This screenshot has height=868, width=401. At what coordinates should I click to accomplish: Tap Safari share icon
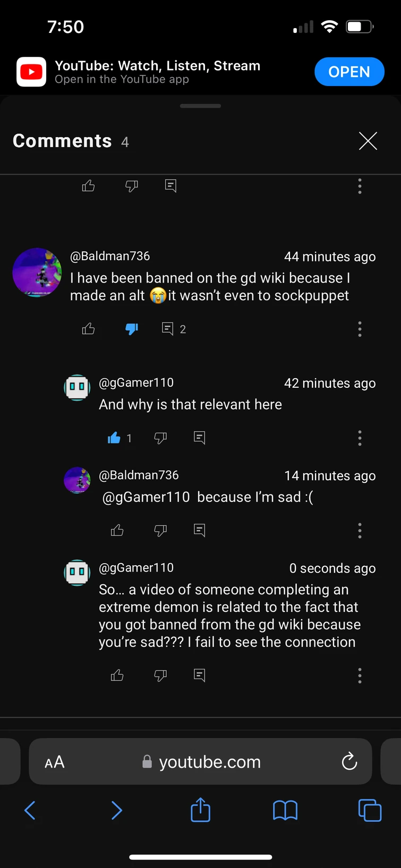201,811
